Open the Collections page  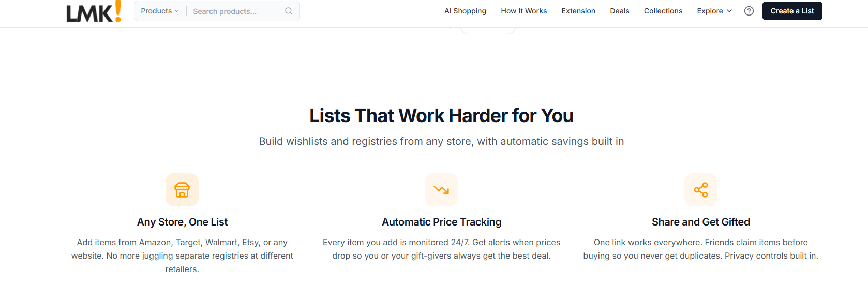click(663, 11)
